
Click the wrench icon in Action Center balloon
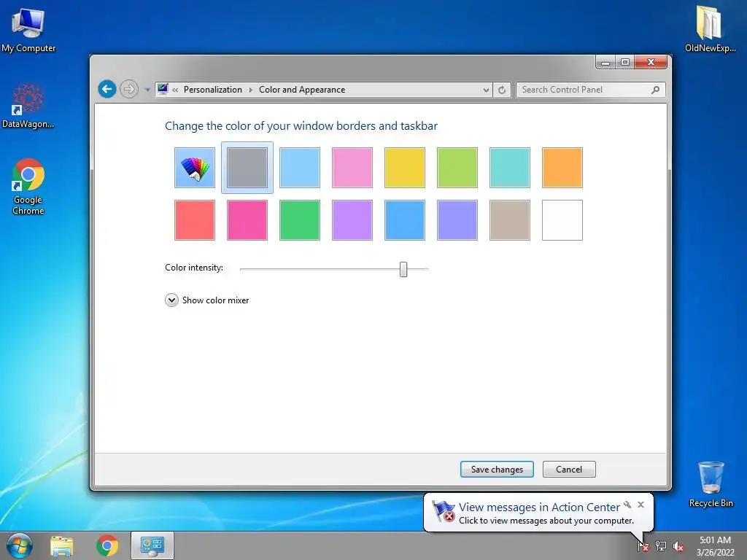627,505
